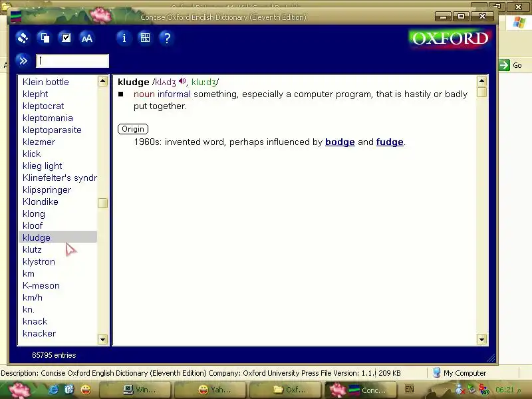Click the Origin label button
The image size is (532, 399).
[x=133, y=129]
